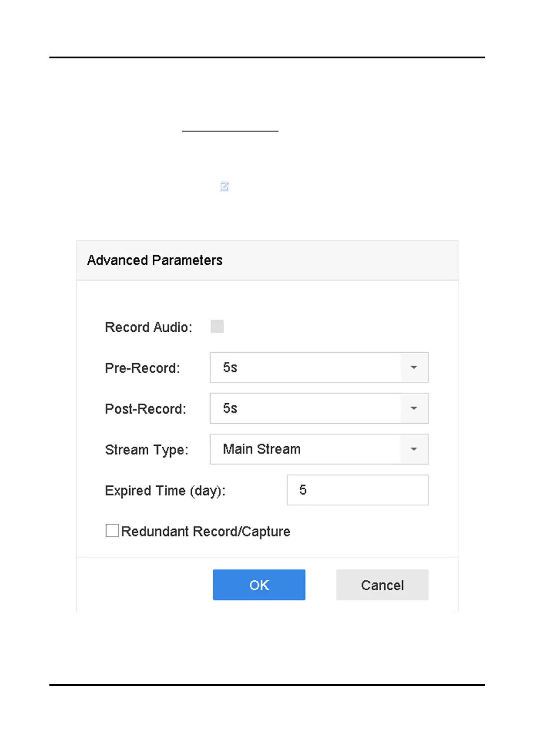Image resolution: width=535 pixels, height=756 pixels.
Task: Enable the Record Audio checkbox
Action: click(217, 326)
